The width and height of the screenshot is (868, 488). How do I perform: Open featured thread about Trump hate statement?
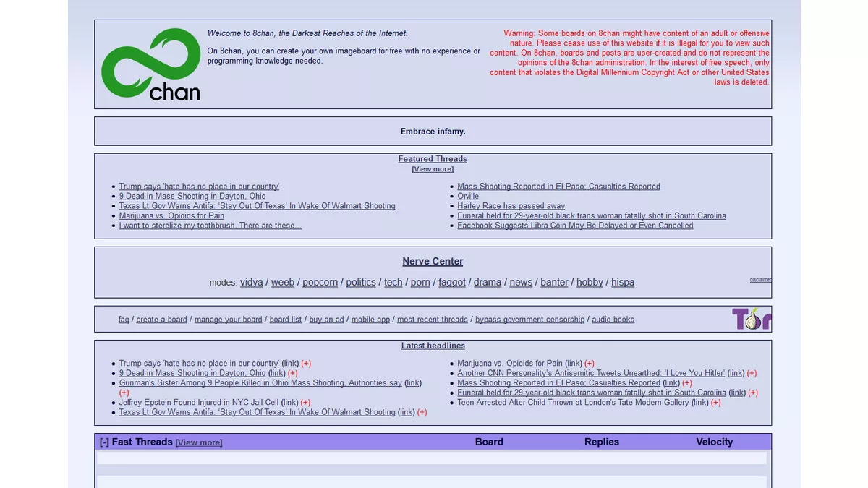pyautogui.click(x=199, y=187)
